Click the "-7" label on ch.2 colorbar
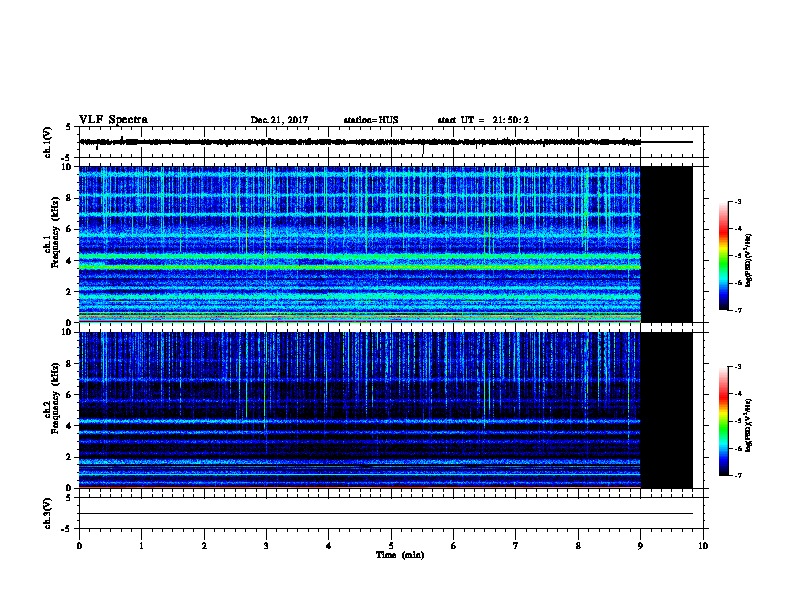This screenshot has height=612, width=792. point(738,475)
